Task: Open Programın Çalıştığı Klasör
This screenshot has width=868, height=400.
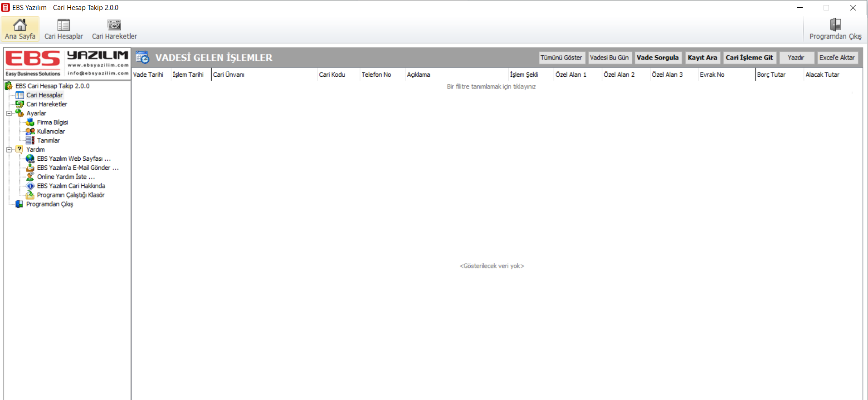Action: [x=70, y=195]
